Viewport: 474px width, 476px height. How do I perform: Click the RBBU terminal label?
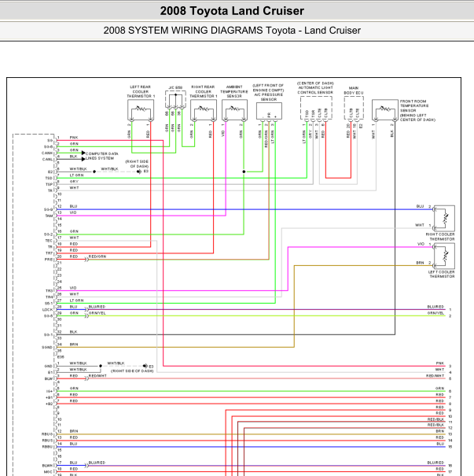(47, 447)
